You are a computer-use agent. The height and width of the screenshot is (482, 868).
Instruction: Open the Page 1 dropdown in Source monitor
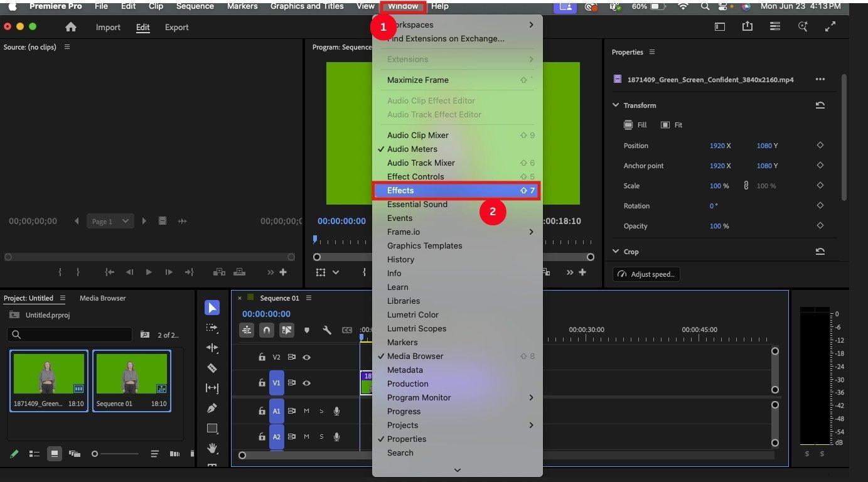point(110,221)
